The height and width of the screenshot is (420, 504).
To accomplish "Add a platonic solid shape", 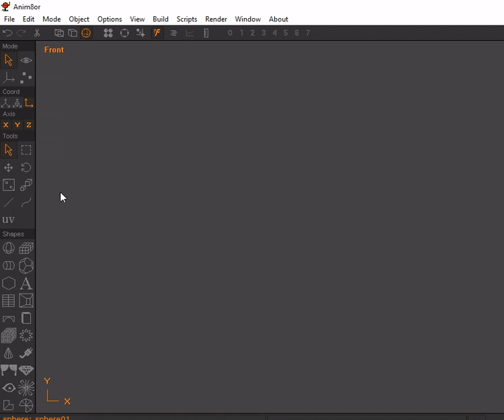I will tap(26, 265).
